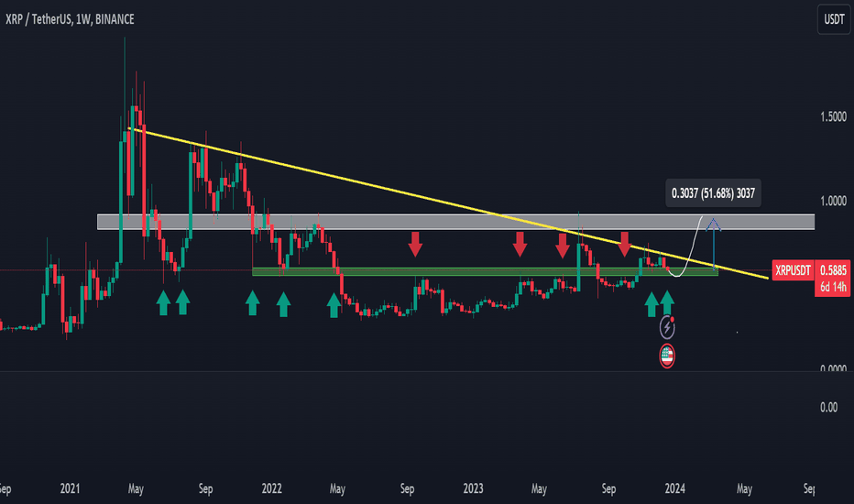The image size is (854, 504).
Task: Click the 6d 14h countdown label
Action: [x=833, y=288]
